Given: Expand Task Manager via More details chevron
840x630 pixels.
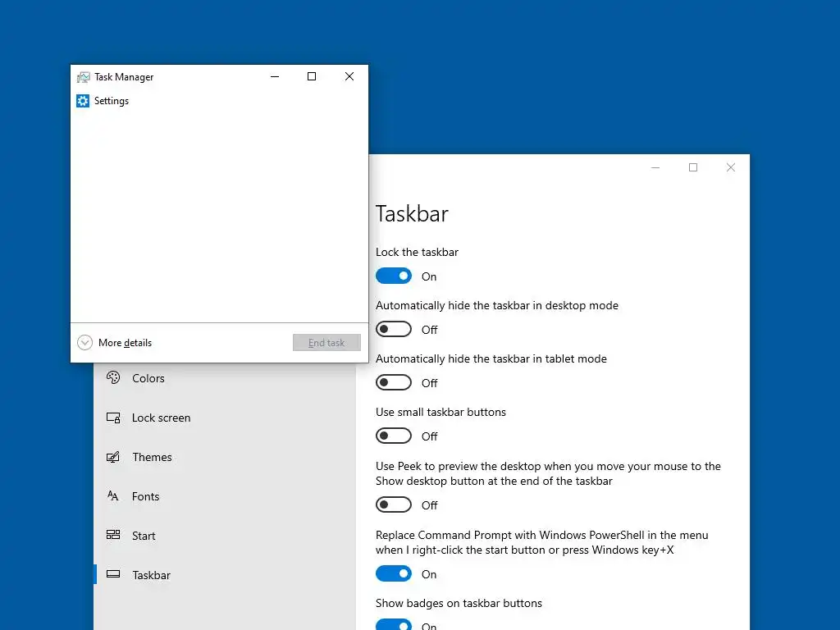Looking at the screenshot, I should (84, 342).
